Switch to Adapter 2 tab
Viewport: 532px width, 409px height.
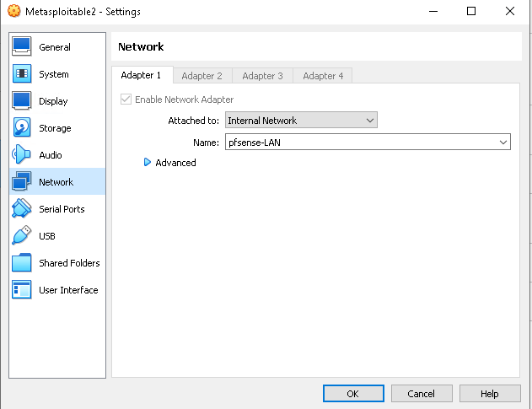pyautogui.click(x=202, y=76)
